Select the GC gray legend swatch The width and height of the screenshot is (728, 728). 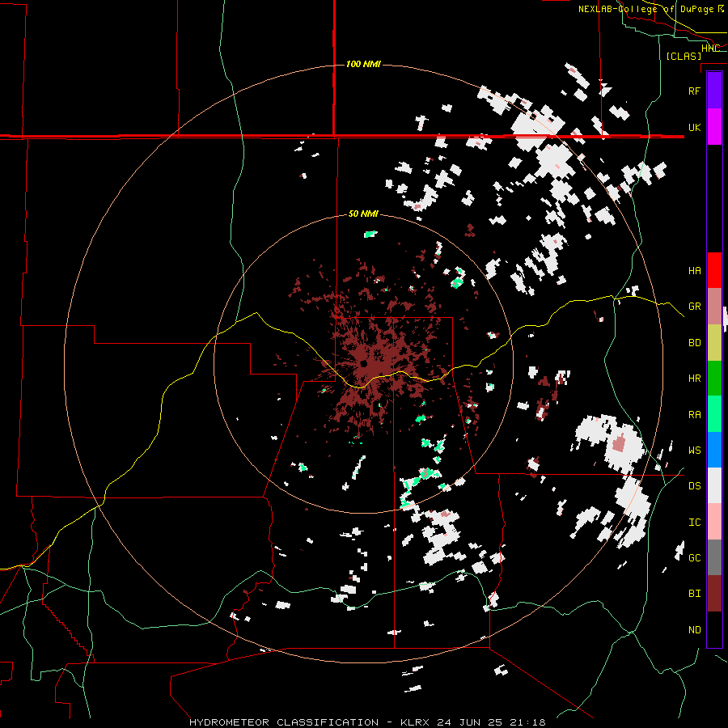(x=714, y=557)
